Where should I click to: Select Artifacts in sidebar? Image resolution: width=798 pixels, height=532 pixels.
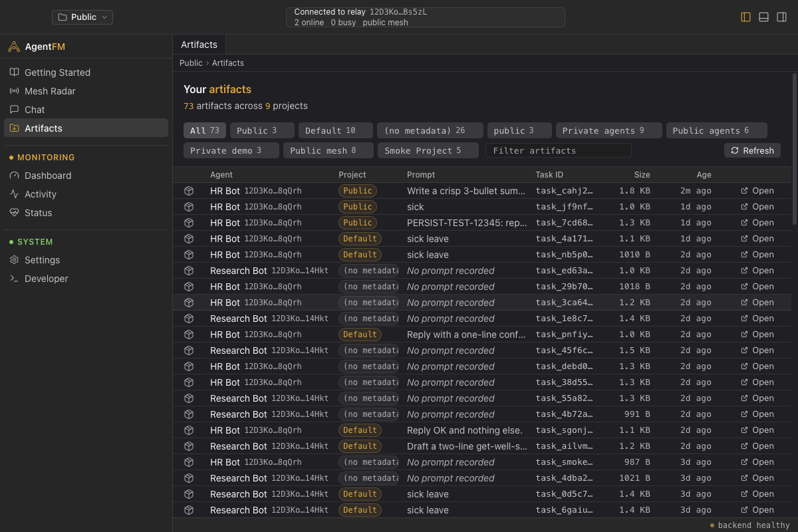[x=86, y=128]
